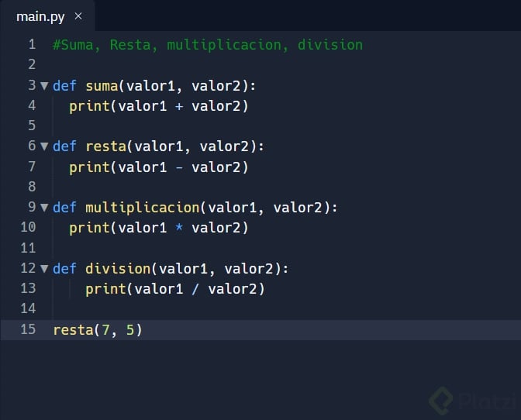The image size is (521, 420).
Task: Click the division function name definition
Action: point(118,268)
